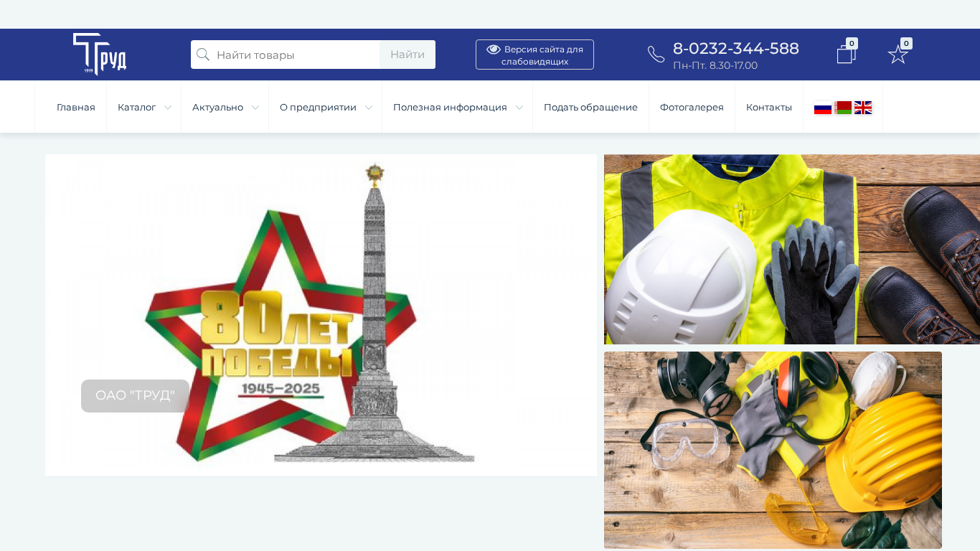This screenshot has width=980, height=551.
Task: Open the Фотогалерея menu item
Action: pos(692,107)
